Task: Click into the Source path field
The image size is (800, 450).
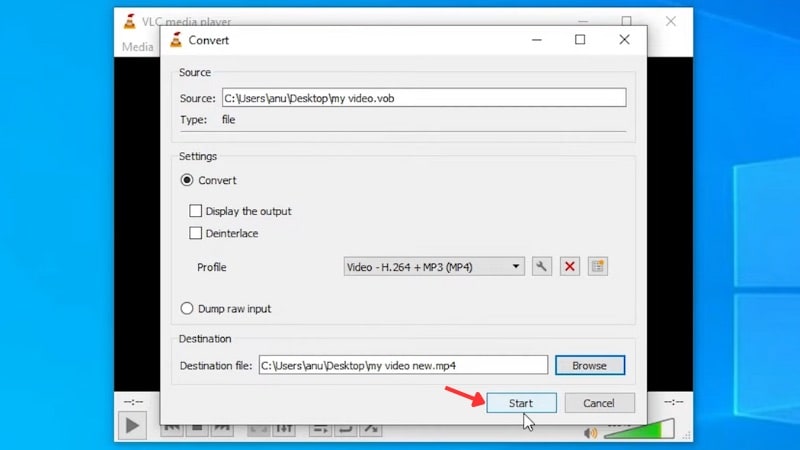Action: [x=424, y=98]
